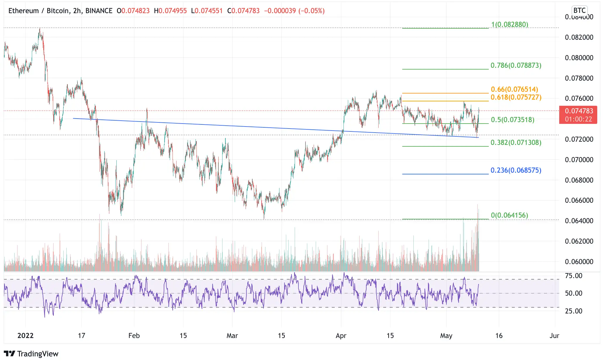Click 0.072000 on the price axis
This screenshot has width=606, height=364.
[579, 139]
